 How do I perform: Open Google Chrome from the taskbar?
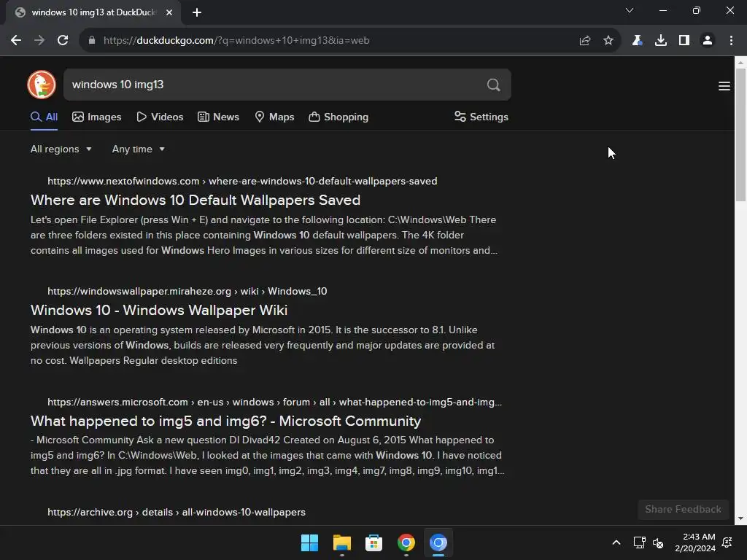(406, 542)
